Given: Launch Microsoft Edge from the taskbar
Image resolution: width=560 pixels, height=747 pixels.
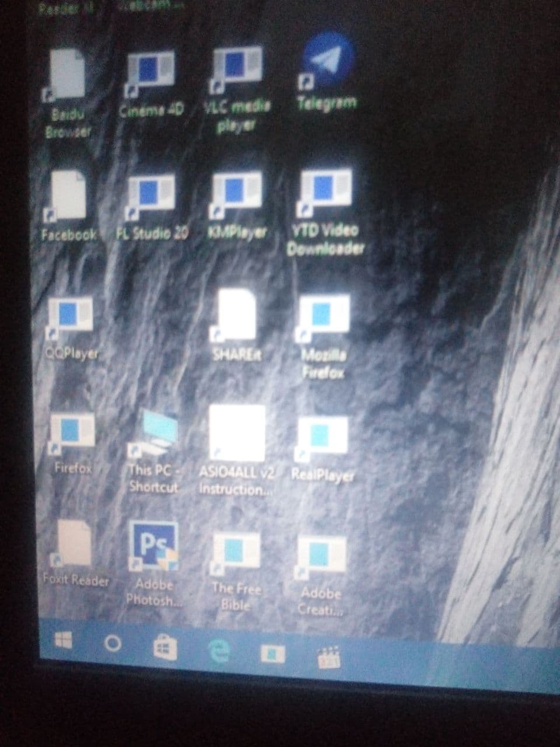Looking at the screenshot, I should [219, 652].
